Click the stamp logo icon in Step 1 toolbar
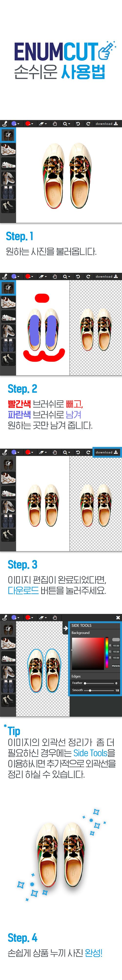The height and width of the screenshot is (980, 122). click(5, 124)
